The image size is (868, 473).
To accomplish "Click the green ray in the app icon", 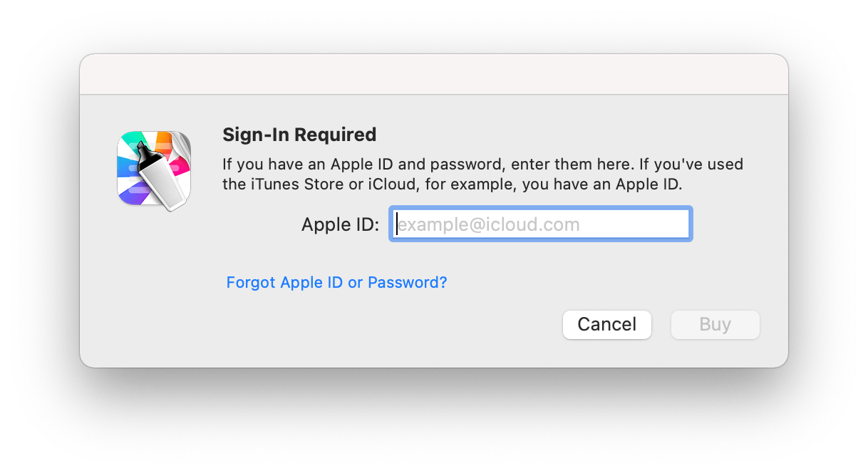I will (x=135, y=141).
